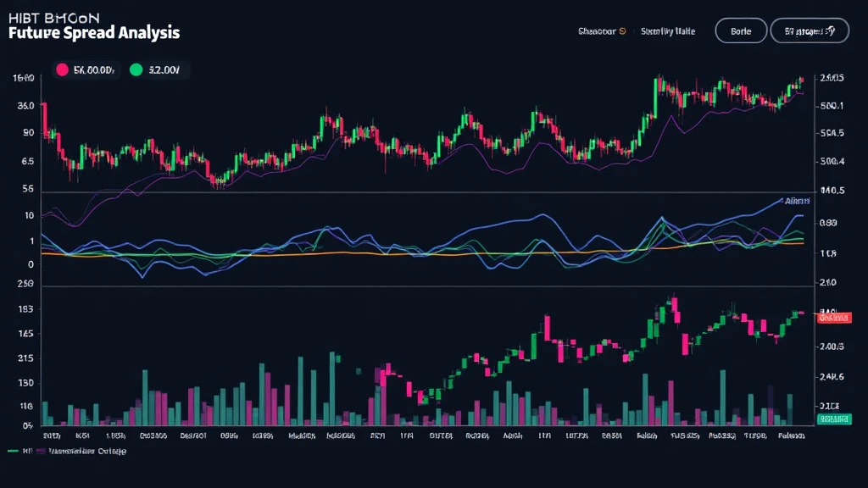This screenshot has height=488, width=868.
Task: Click the first date label on the time axis
Action: (x=53, y=436)
